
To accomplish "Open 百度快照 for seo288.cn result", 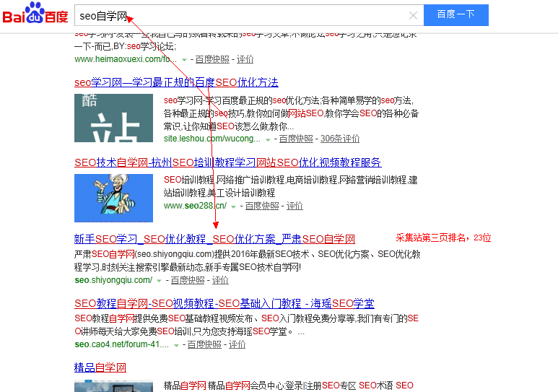I will tap(262, 206).
